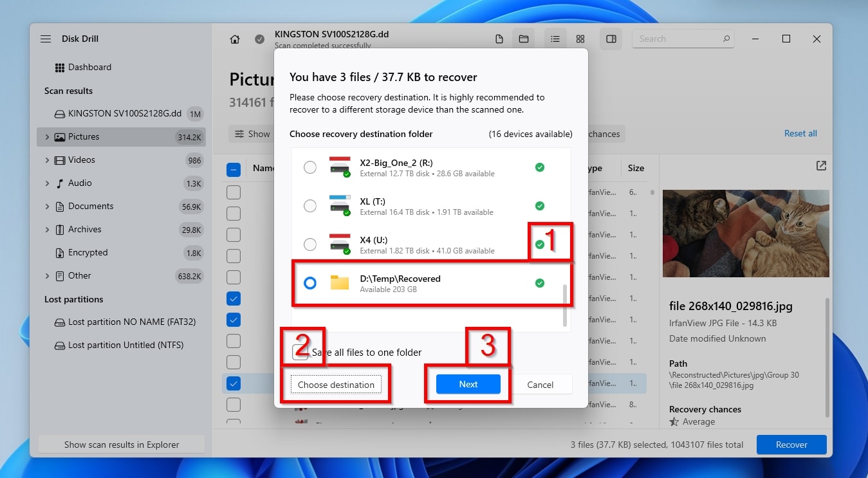This screenshot has width=868, height=478.
Task: Click the Lost partition NO NAME (FAT32) icon
Action: tap(60, 322)
